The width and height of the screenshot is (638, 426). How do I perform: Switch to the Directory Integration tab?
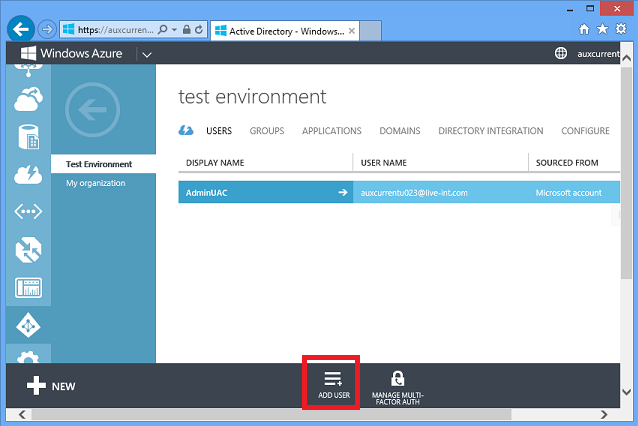click(x=490, y=131)
